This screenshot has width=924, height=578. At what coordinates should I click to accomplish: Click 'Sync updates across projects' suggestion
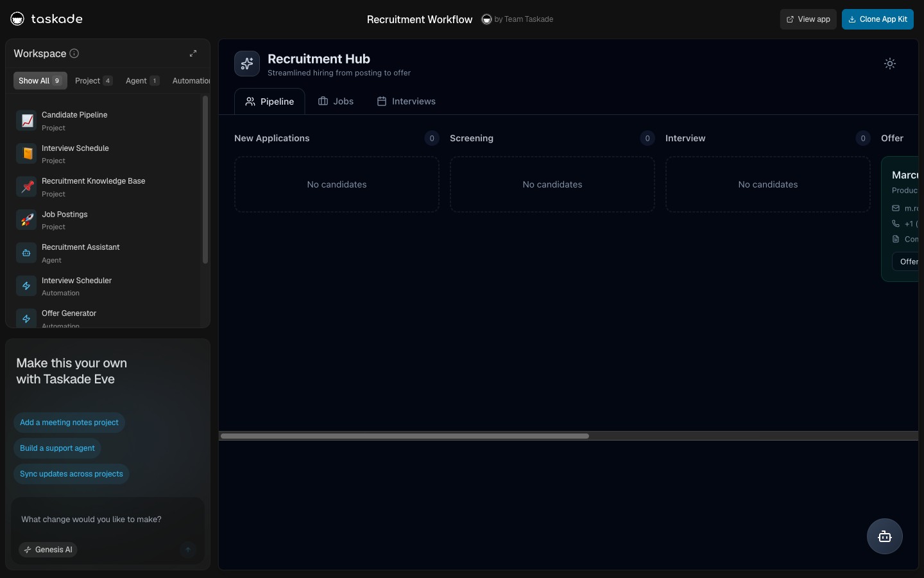71,474
